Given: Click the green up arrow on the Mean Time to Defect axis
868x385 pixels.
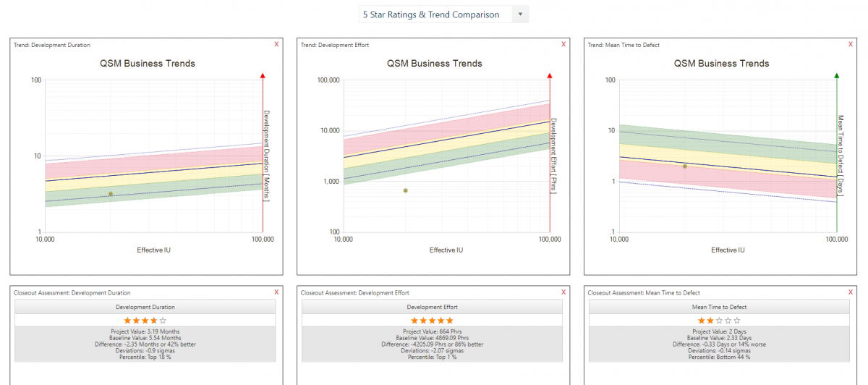Looking at the screenshot, I should (837, 75).
